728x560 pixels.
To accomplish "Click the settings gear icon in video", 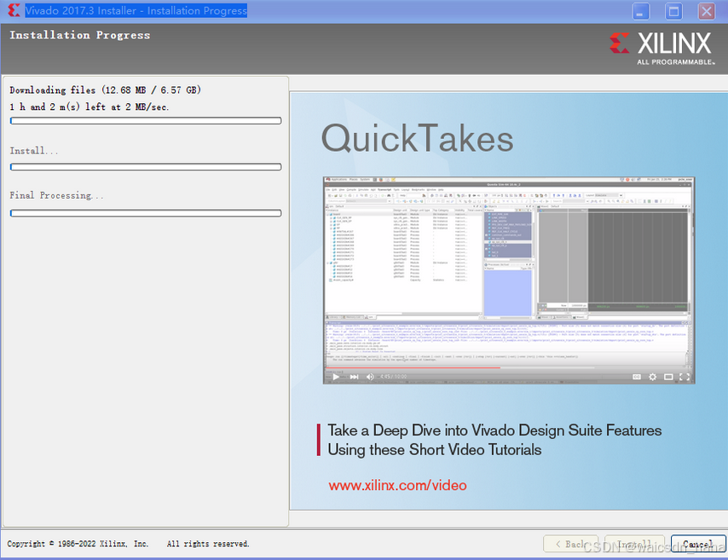I will 653,377.
